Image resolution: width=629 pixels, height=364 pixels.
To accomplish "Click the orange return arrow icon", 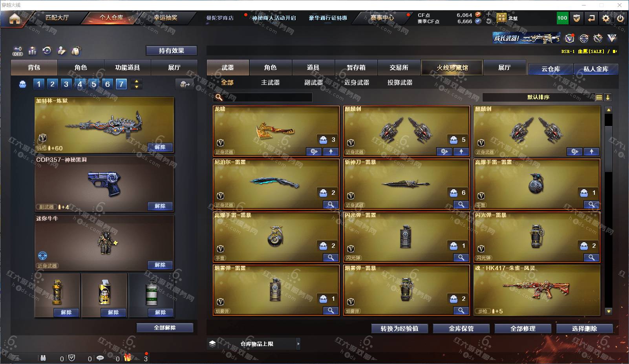I will (591, 18).
